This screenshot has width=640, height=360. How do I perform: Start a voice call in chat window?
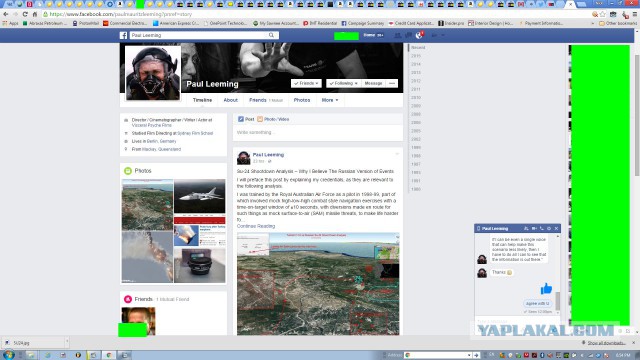click(542, 229)
